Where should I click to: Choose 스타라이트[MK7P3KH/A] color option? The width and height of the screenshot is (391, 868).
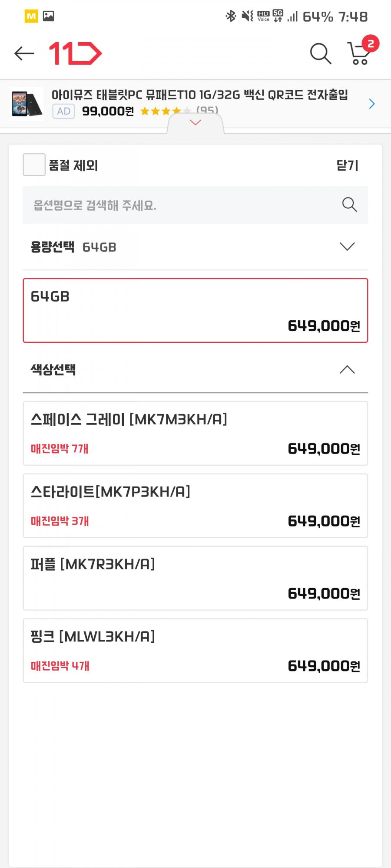[195, 506]
